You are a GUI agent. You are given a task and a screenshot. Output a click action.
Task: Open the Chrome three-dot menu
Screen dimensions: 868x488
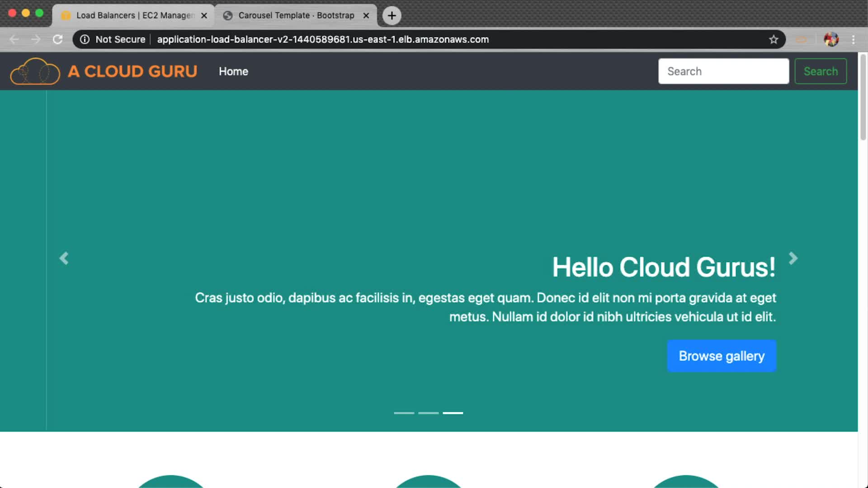(x=853, y=39)
